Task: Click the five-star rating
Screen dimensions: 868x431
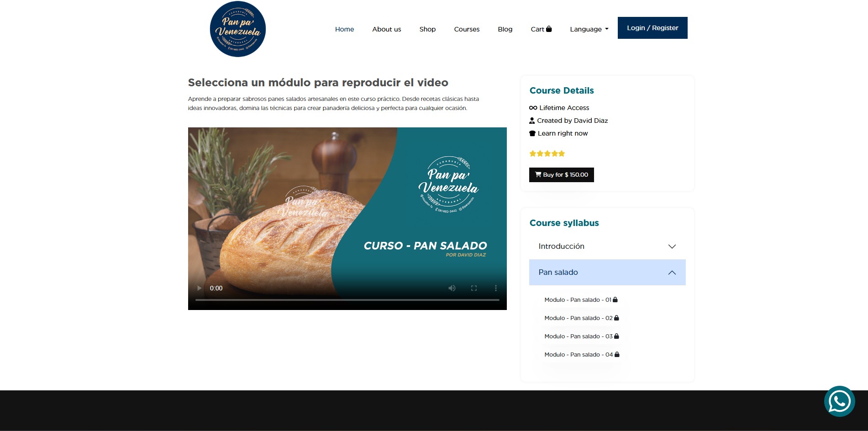Action: [x=547, y=153]
